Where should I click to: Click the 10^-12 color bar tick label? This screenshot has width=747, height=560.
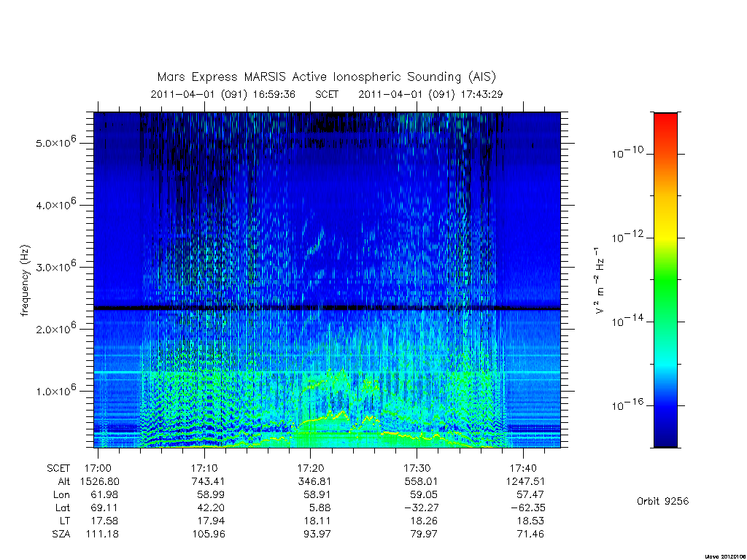627,236
